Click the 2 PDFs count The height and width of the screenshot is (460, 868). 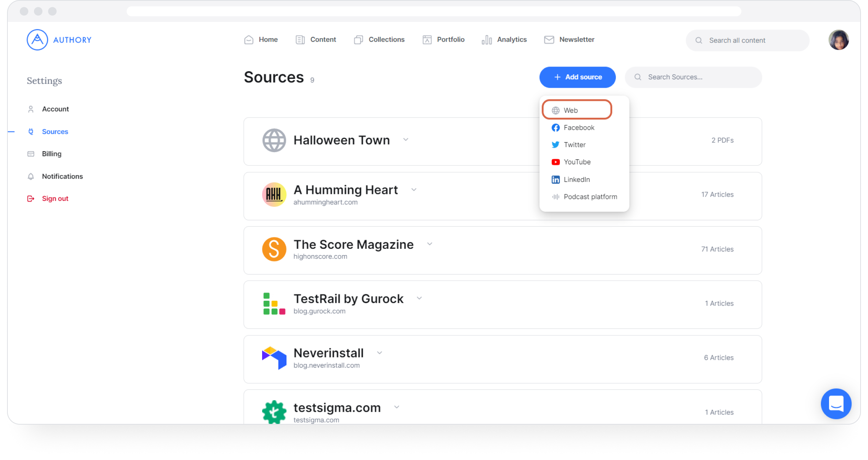pyautogui.click(x=722, y=140)
